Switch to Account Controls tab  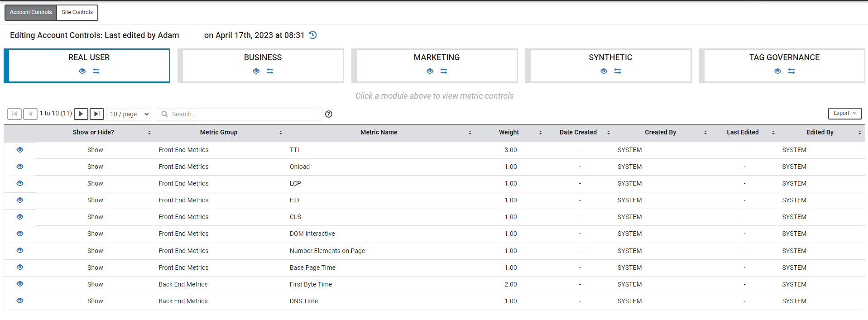31,12
